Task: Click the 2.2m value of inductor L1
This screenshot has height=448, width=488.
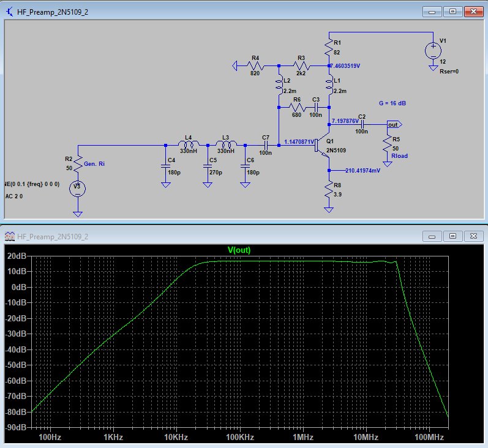Action: click(340, 91)
